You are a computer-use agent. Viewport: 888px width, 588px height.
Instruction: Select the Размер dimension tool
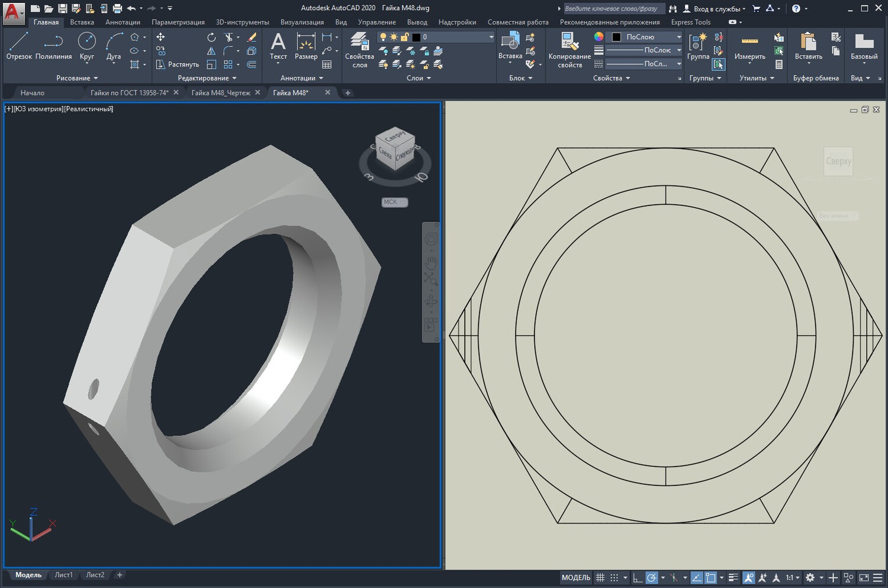(x=306, y=46)
